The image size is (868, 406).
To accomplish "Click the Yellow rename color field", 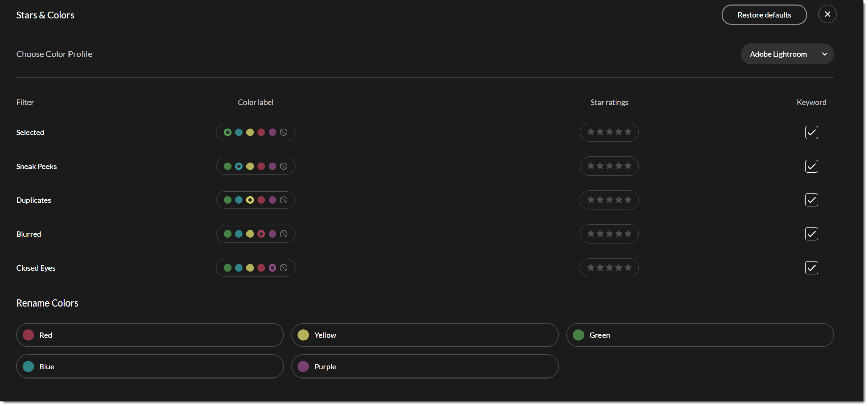I will [x=425, y=335].
